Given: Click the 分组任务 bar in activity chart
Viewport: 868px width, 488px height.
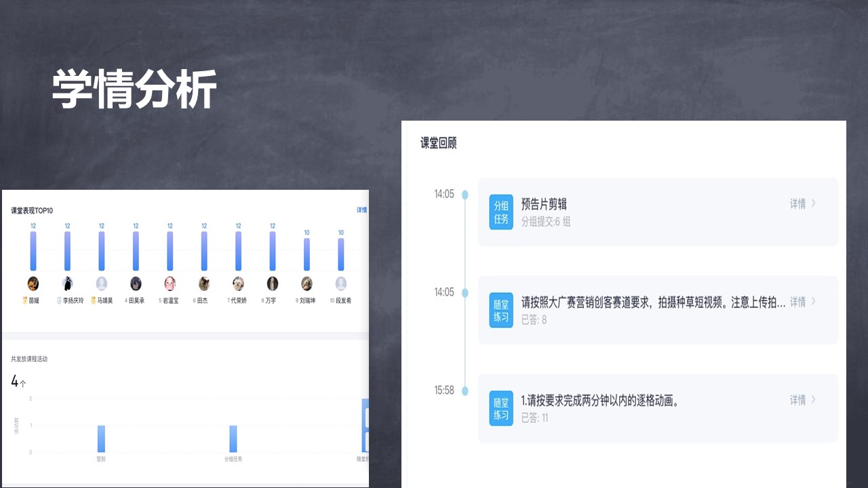Looking at the screenshot, I should coord(233,439).
